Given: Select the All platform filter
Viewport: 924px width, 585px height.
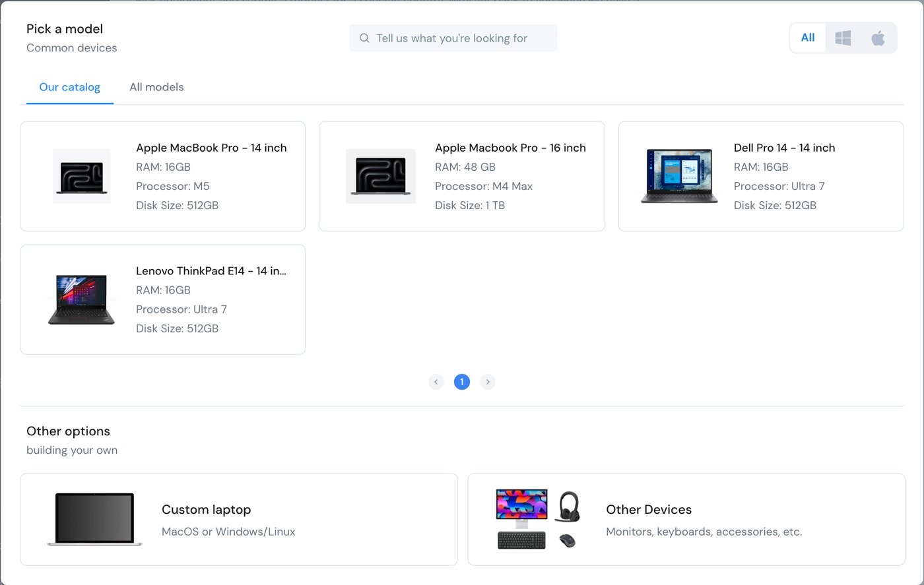Looking at the screenshot, I should [x=808, y=38].
